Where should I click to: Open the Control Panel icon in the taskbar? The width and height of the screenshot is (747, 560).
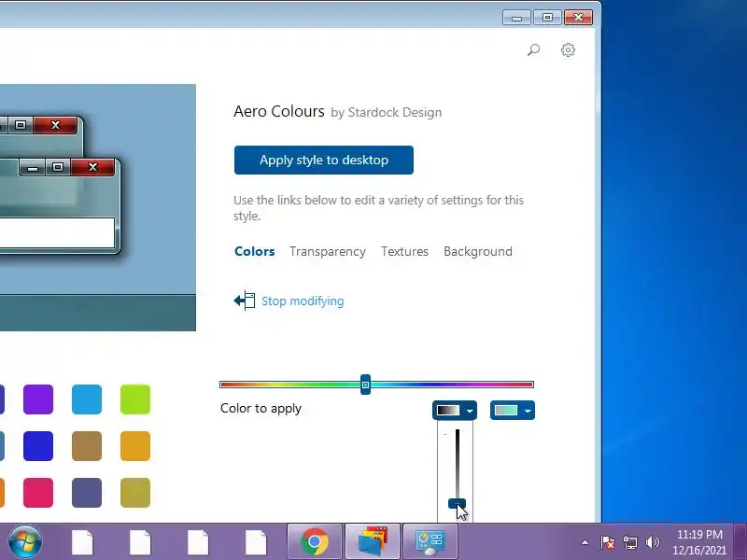coord(430,541)
